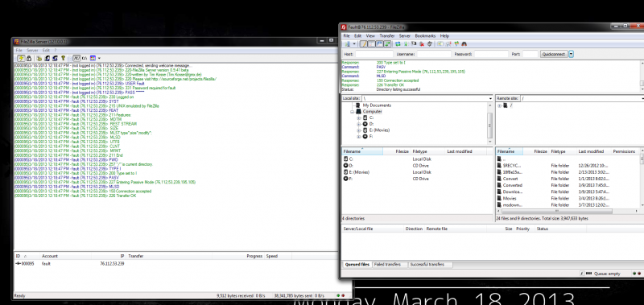Expand the root / node in remote tree

click(x=499, y=105)
